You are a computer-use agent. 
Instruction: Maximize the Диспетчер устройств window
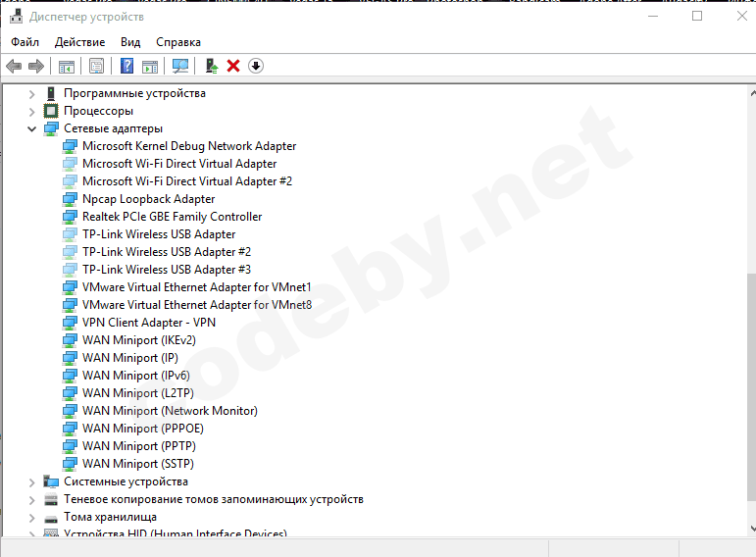coord(697,16)
